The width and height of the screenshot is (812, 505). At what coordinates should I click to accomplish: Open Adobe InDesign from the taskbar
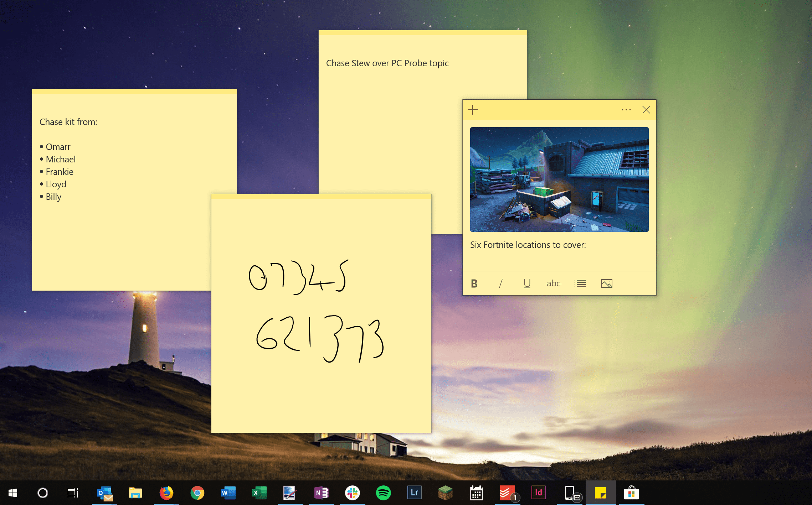tap(538, 493)
